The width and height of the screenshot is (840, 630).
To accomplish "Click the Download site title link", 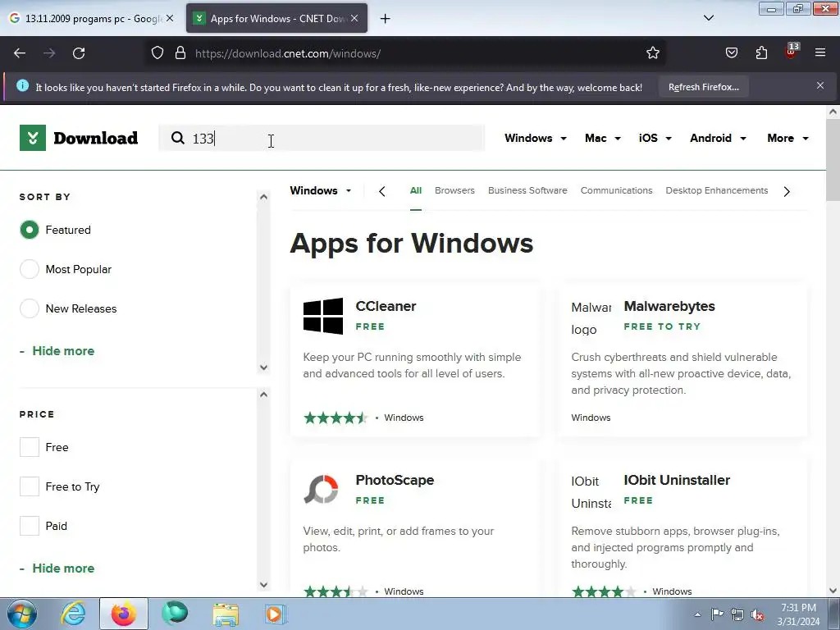I will [x=95, y=138].
